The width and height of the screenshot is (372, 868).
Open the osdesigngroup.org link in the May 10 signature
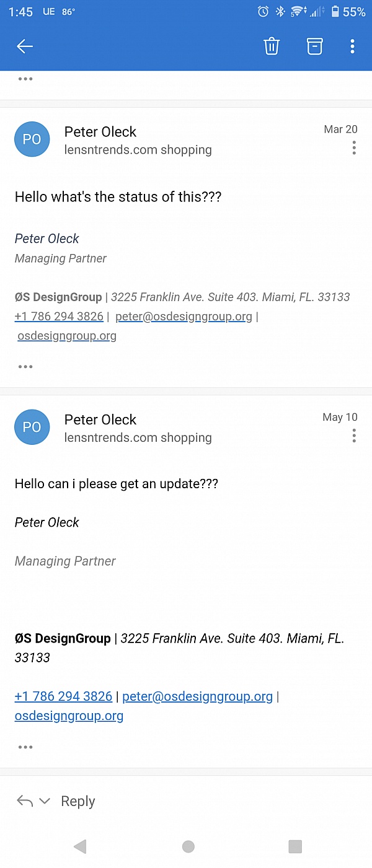[69, 716]
